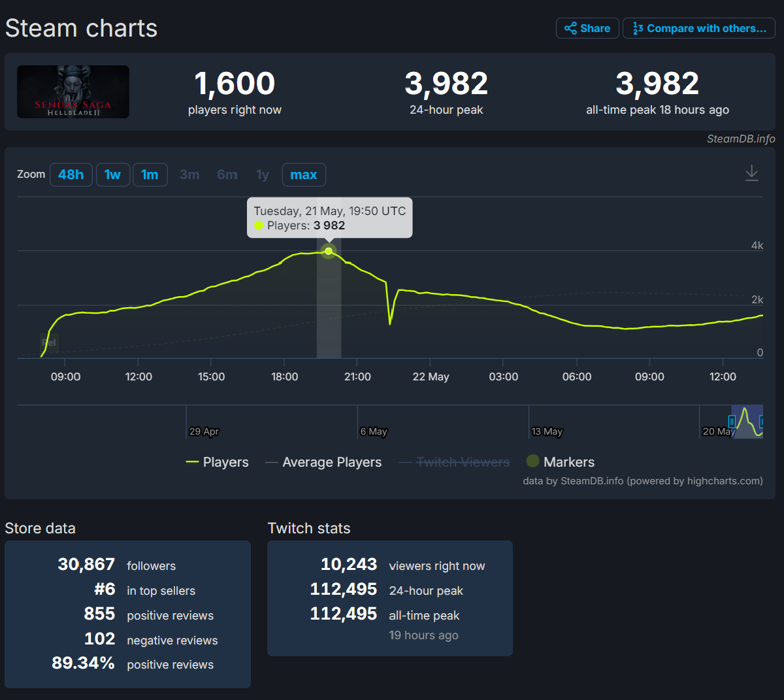This screenshot has width=784, height=700.
Task: Select the max zoom range
Action: pyautogui.click(x=304, y=175)
